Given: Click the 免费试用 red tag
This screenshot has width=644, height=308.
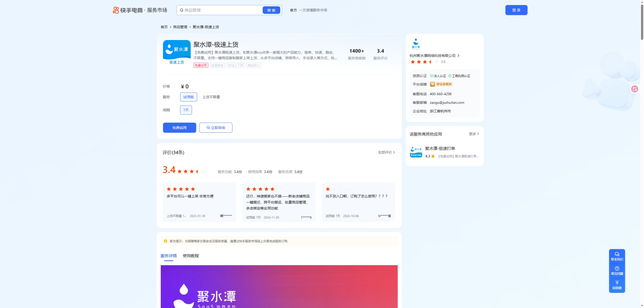Looking at the screenshot, I should [201, 65].
